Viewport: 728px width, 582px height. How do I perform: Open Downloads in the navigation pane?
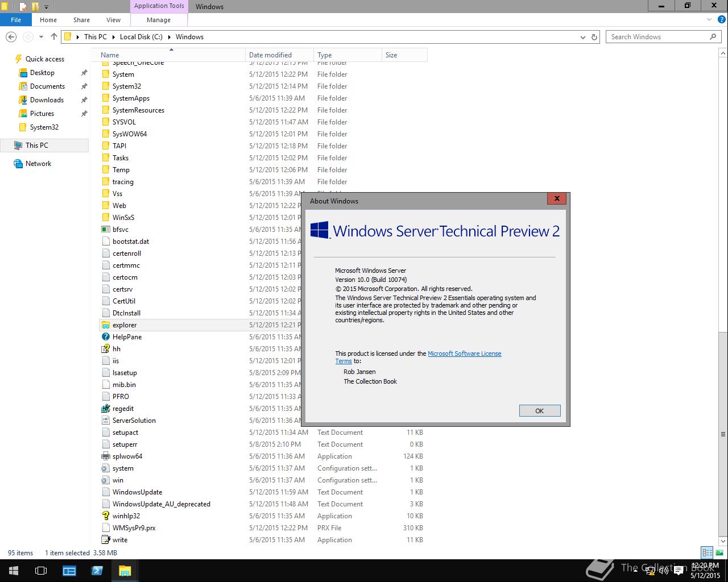(x=47, y=100)
